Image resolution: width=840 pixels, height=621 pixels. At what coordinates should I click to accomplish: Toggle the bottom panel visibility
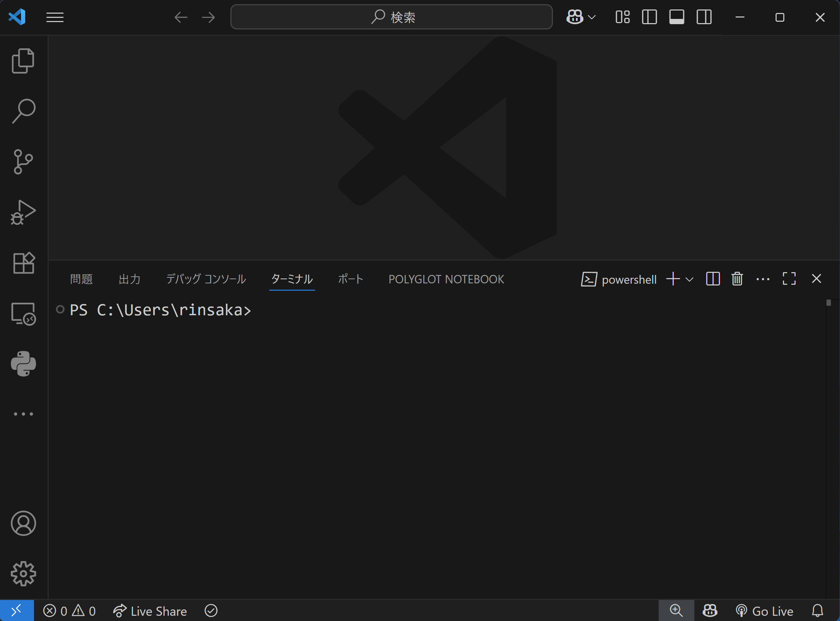click(x=676, y=17)
